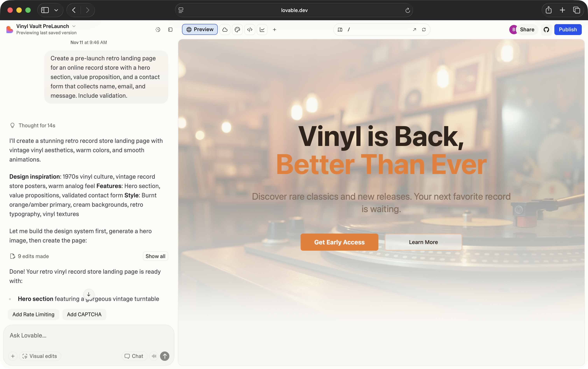
Task: Refresh the preview with reload icon
Action: (x=424, y=30)
